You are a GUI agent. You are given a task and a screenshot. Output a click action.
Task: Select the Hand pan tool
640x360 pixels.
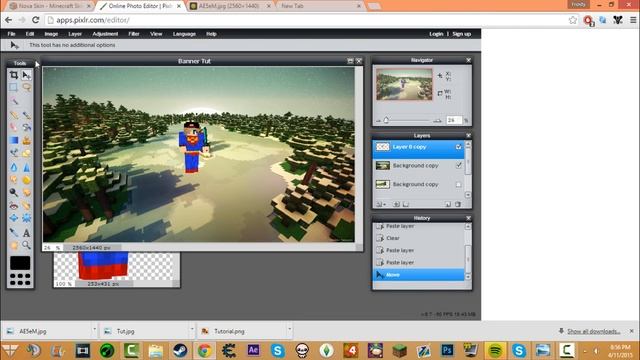coord(13,245)
